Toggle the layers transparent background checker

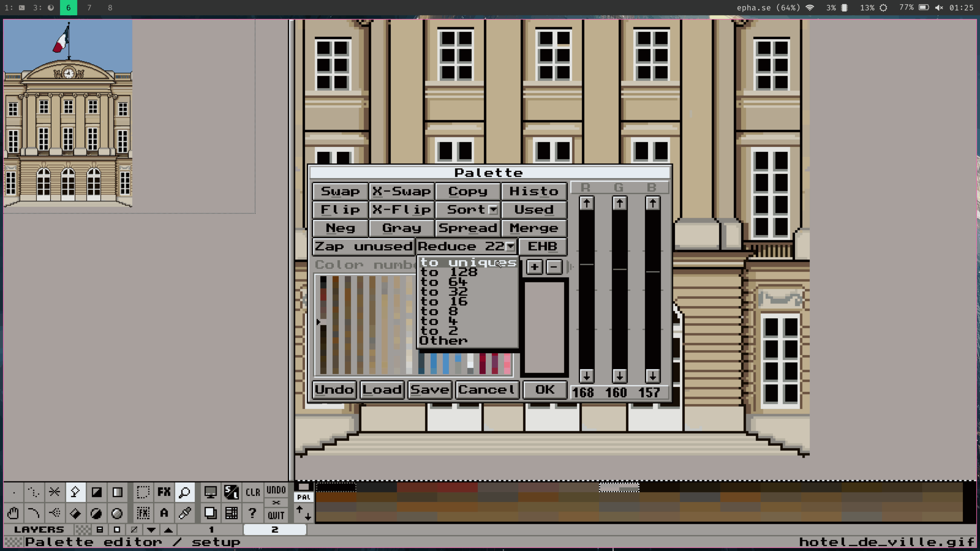click(83, 530)
